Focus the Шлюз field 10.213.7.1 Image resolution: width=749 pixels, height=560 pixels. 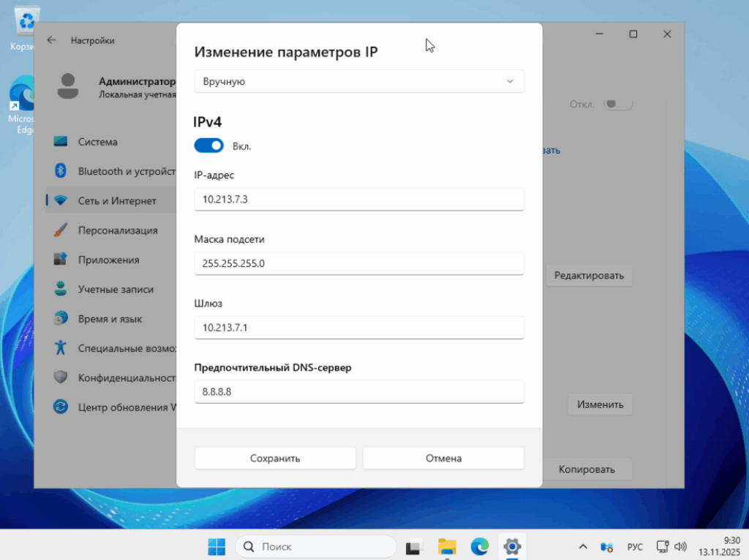point(358,328)
